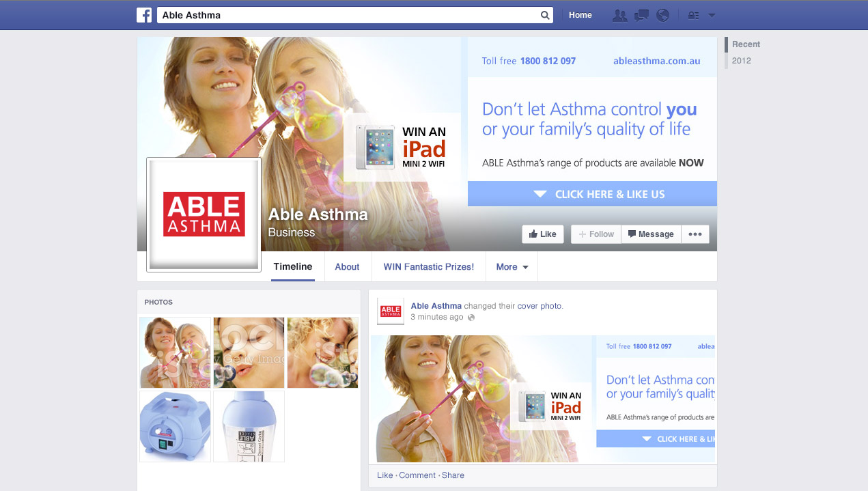
Task: Click the ABLE ASTHMA profile picture
Action: [x=204, y=214]
